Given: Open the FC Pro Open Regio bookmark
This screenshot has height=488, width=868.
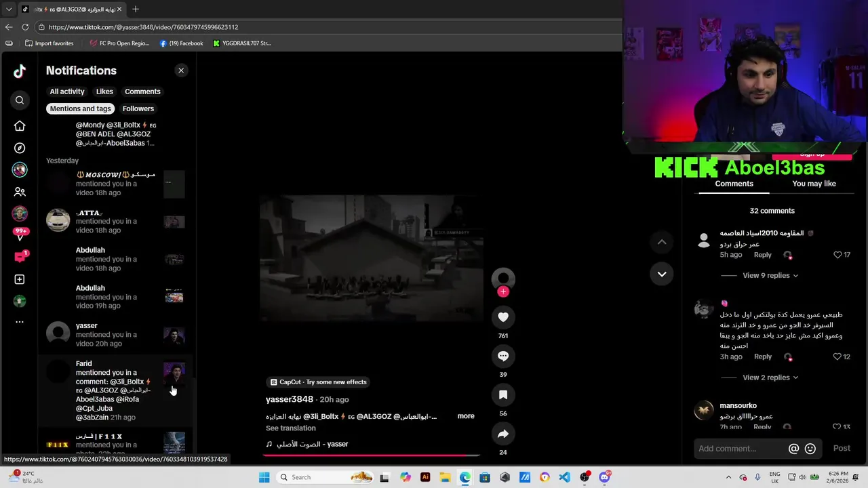Looking at the screenshot, I should point(119,43).
